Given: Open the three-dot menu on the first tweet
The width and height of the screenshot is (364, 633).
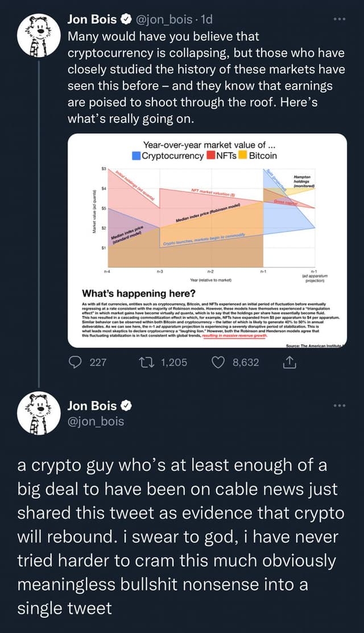Looking at the screenshot, I should click(x=340, y=19).
